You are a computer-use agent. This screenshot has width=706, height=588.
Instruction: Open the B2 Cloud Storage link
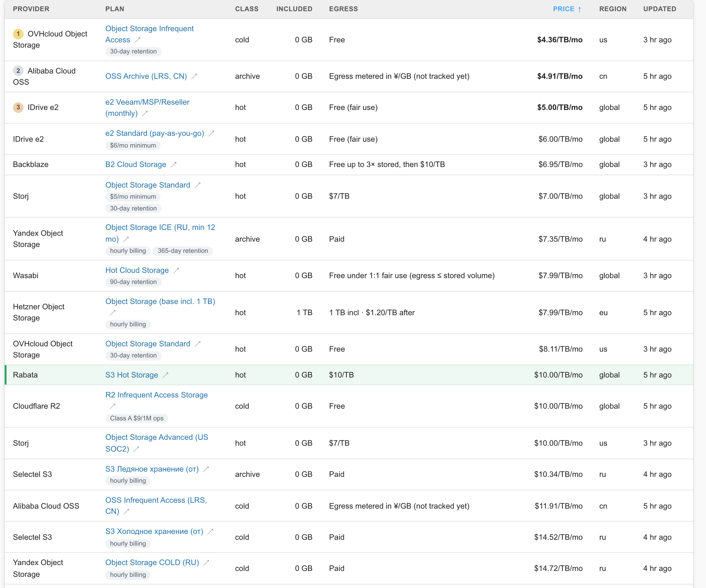click(136, 165)
